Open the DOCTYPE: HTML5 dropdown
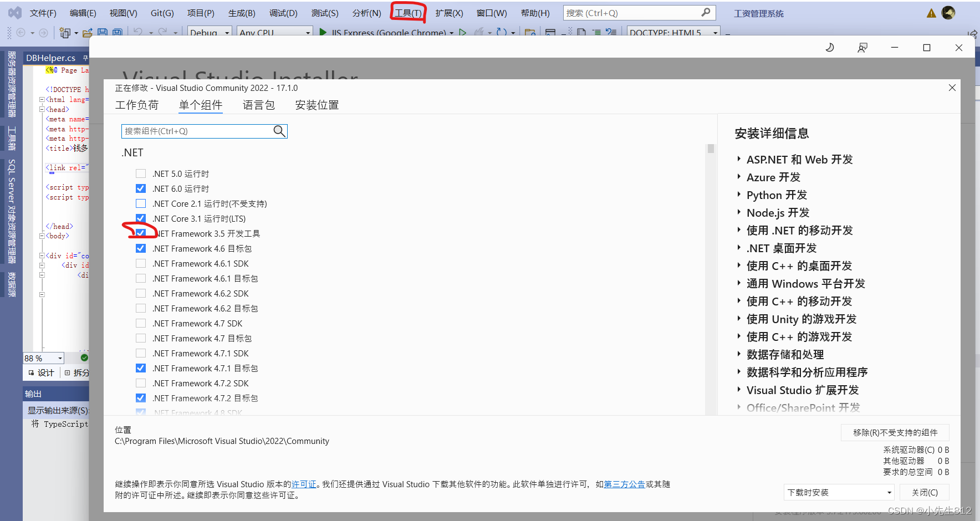980x521 pixels. click(673, 32)
